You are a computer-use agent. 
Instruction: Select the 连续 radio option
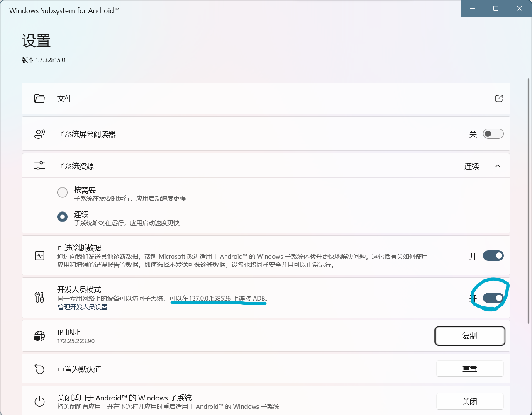tap(62, 217)
